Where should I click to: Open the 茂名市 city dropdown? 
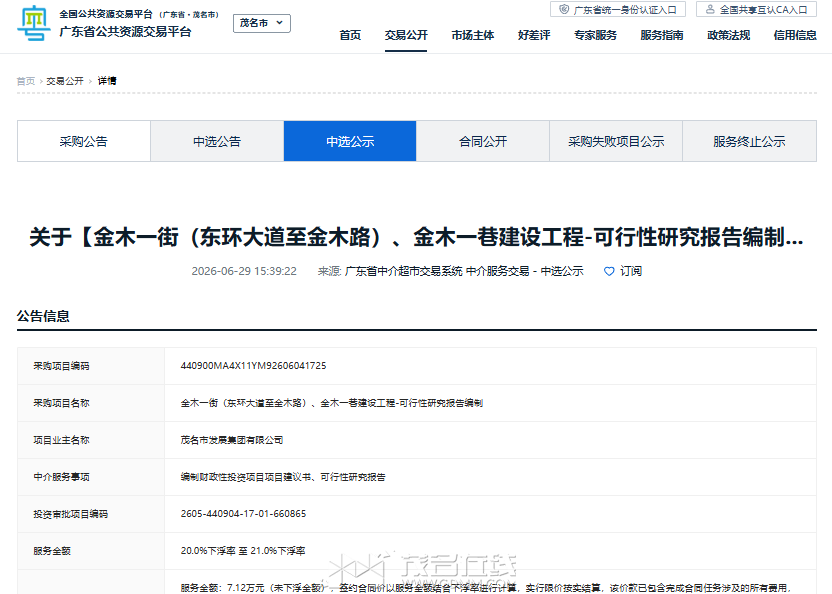[262, 23]
